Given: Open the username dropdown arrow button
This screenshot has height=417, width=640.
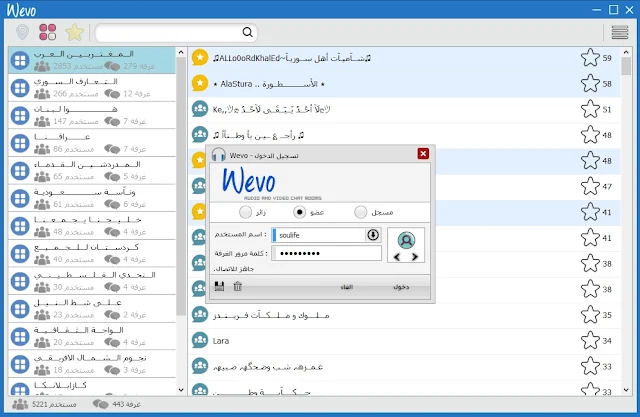Looking at the screenshot, I should click(x=373, y=235).
